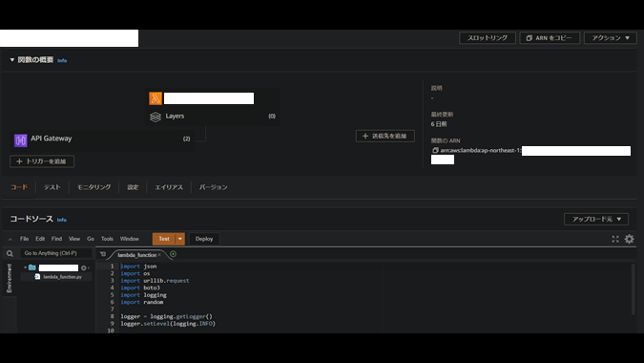
Task: Open the File menu in editor
Action: point(24,239)
